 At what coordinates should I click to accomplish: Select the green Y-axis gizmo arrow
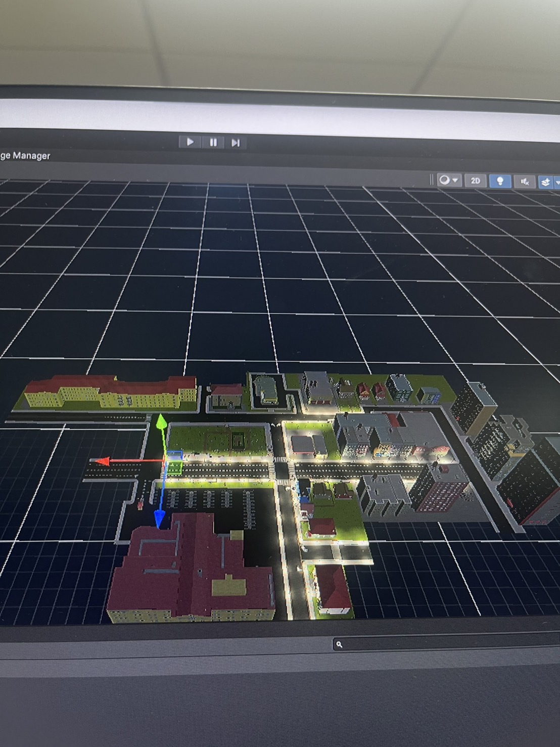(161, 421)
